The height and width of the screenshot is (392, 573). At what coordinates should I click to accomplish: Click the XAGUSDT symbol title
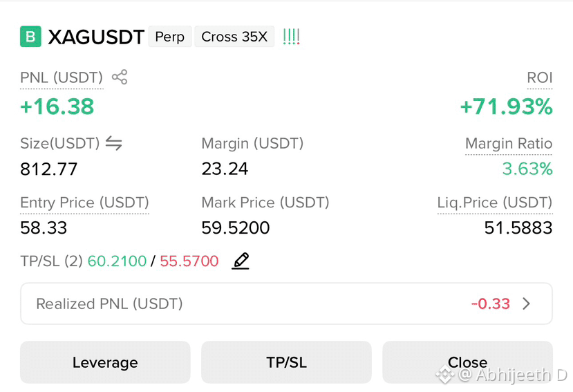coord(96,37)
